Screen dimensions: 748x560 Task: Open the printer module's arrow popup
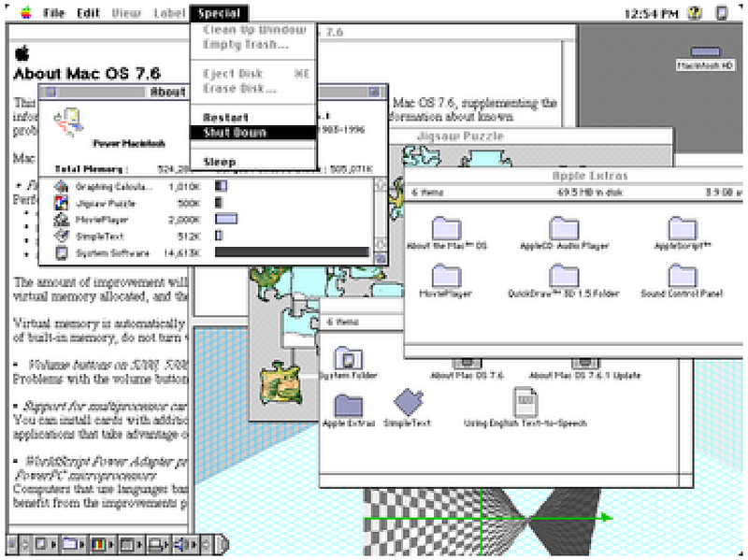point(168,544)
